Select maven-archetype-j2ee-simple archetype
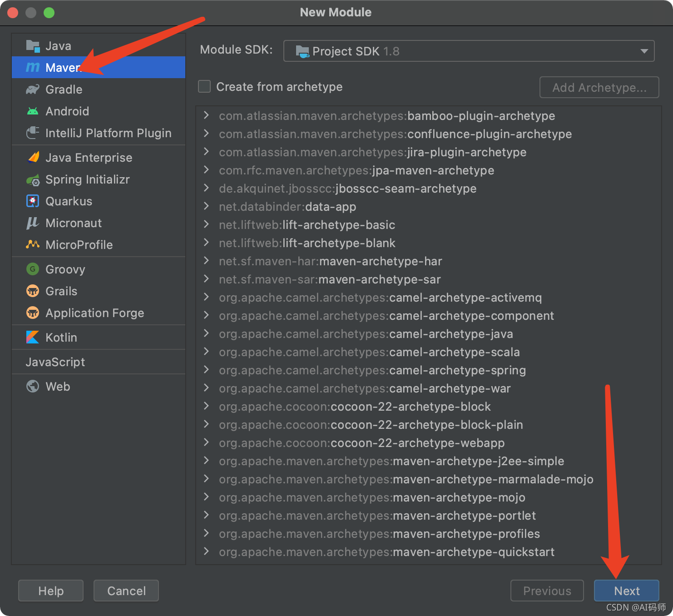The width and height of the screenshot is (673, 616). [x=391, y=461]
